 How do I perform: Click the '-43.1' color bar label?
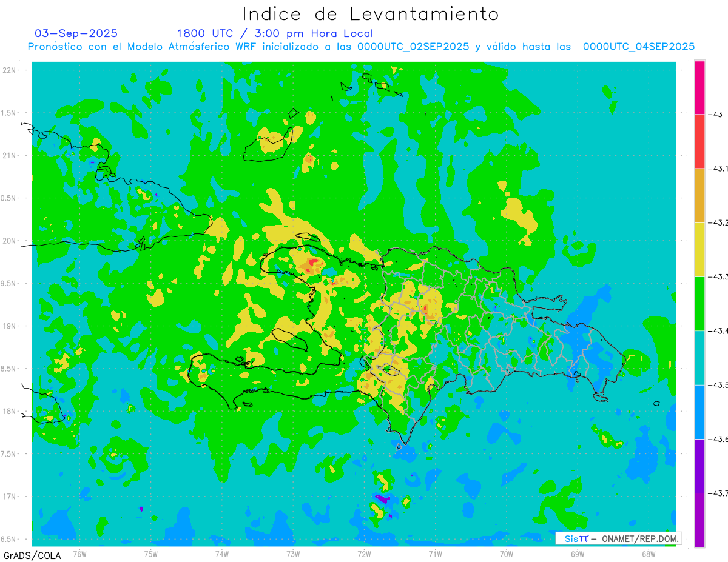pos(718,169)
